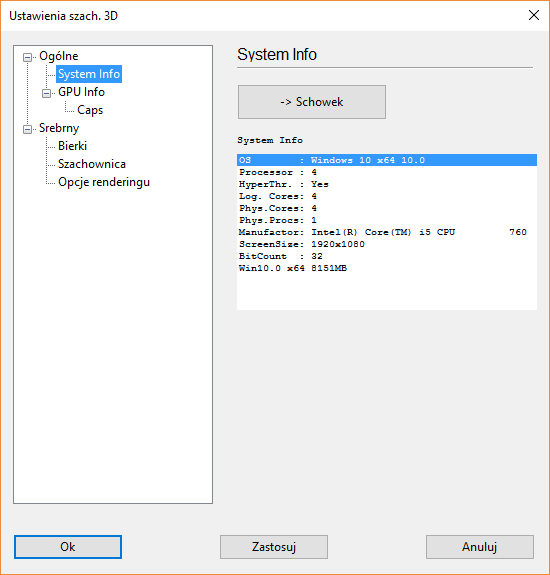Select the Phys.Procs: 1 row
Viewport: 550px width, 575px height.
(387, 220)
